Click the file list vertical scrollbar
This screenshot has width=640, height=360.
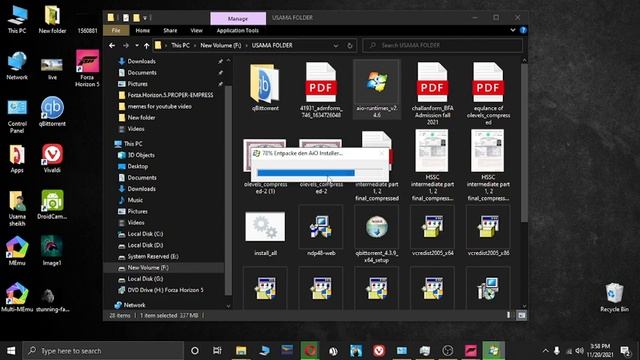[x=524, y=143]
